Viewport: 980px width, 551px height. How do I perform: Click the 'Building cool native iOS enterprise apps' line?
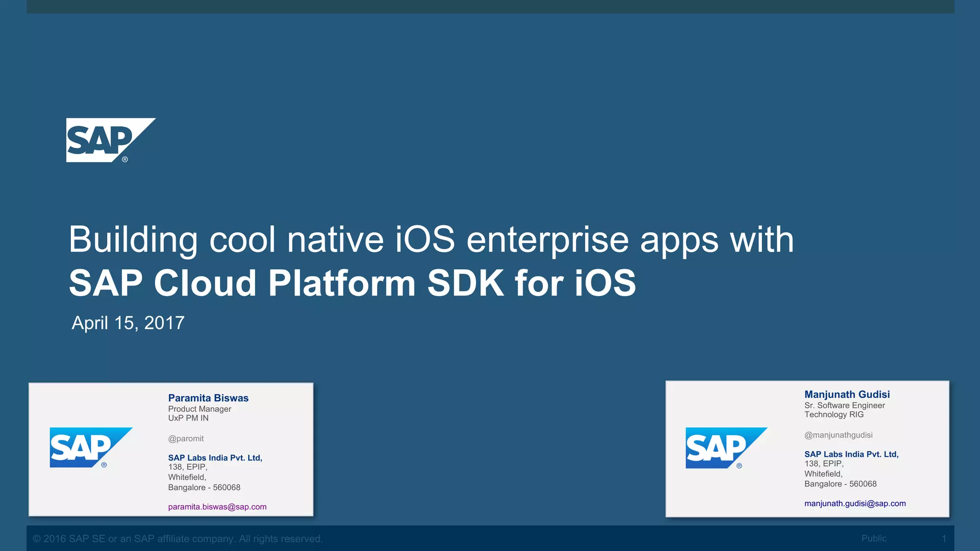coord(431,239)
